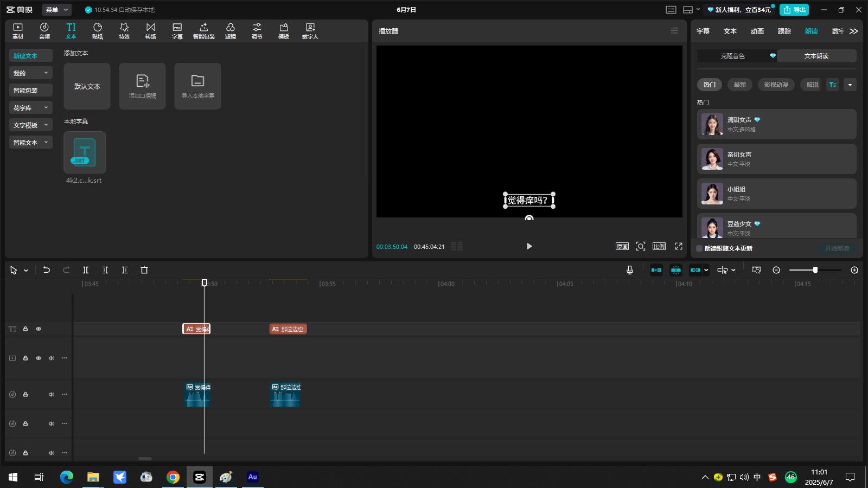Toggle auto snapping in timeline toolbar
The image size is (868, 488).
pyautogui.click(x=676, y=270)
